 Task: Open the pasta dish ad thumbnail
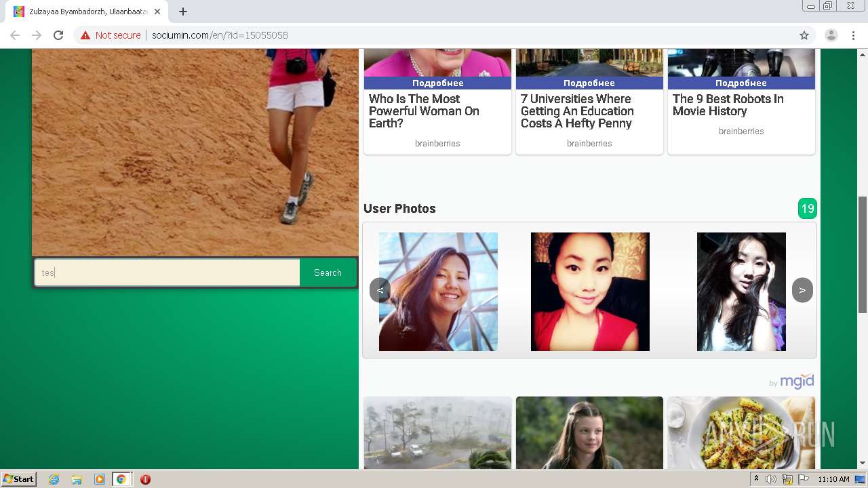741,432
